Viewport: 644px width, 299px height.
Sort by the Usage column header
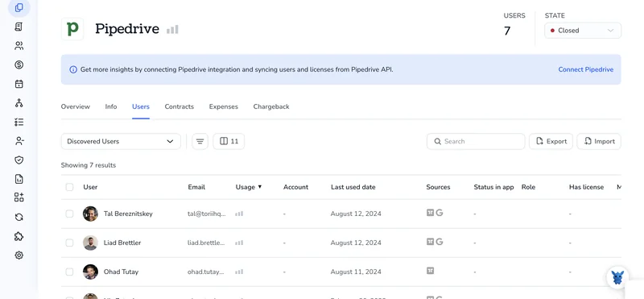[249, 187]
